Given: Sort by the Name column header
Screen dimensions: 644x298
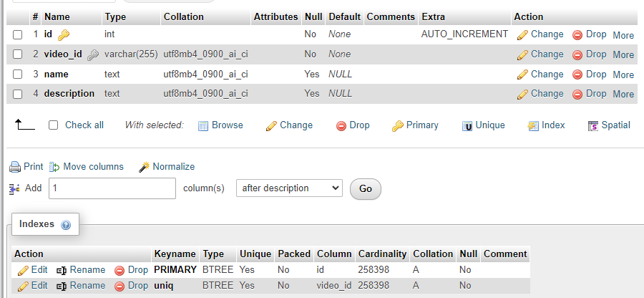Looking at the screenshot, I should (x=57, y=16).
